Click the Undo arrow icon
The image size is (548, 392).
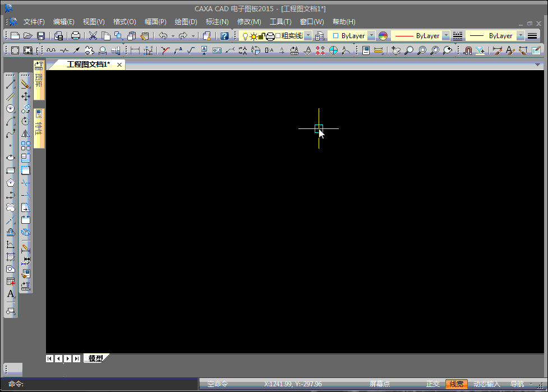click(x=163, y=36)
